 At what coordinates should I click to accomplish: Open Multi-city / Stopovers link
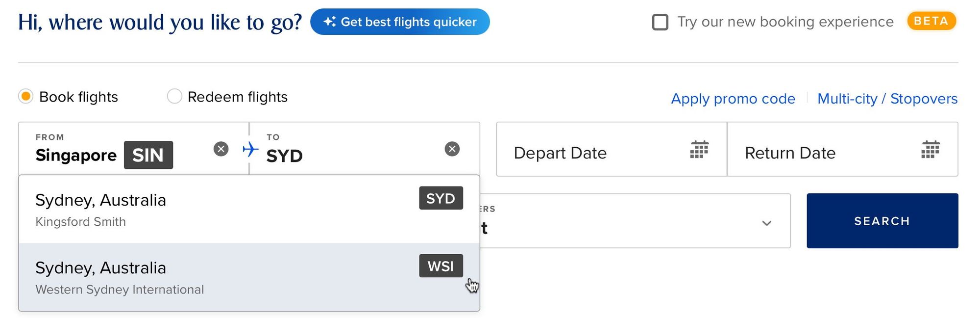[x=887, y=99]
